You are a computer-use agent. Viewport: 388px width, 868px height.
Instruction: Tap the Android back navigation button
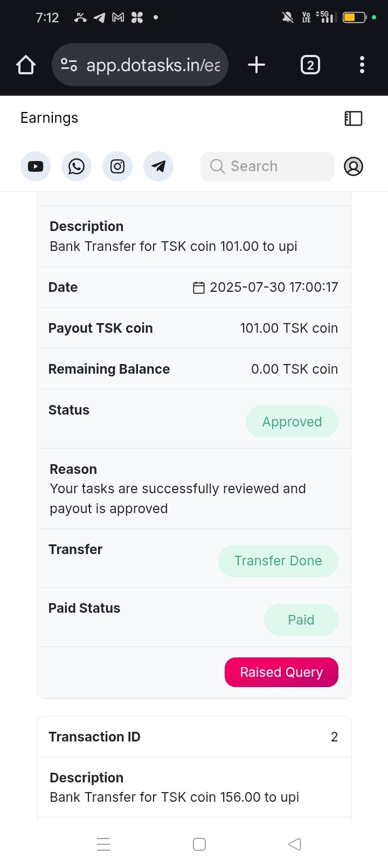(x=295, y=844)
